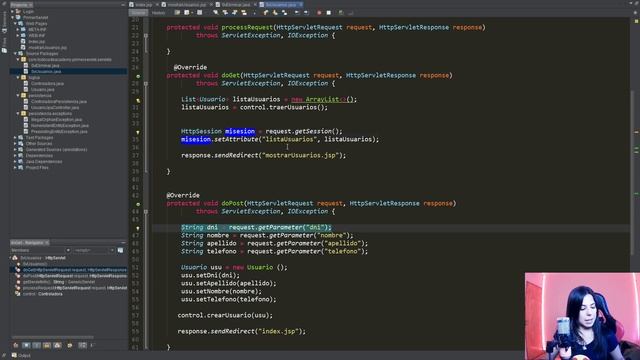This screenshot has width=640, height=360.
Task: Click the hint lightbulb on listaUsuarios line
Action: point(138,100)
